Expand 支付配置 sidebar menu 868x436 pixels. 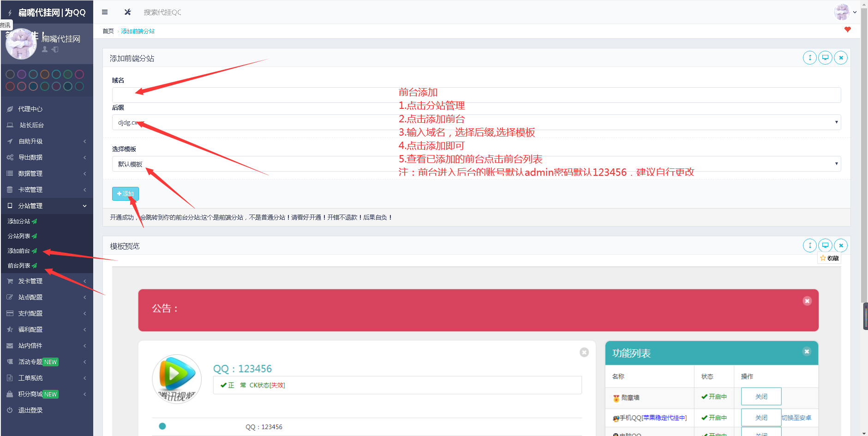coord(47,313)
